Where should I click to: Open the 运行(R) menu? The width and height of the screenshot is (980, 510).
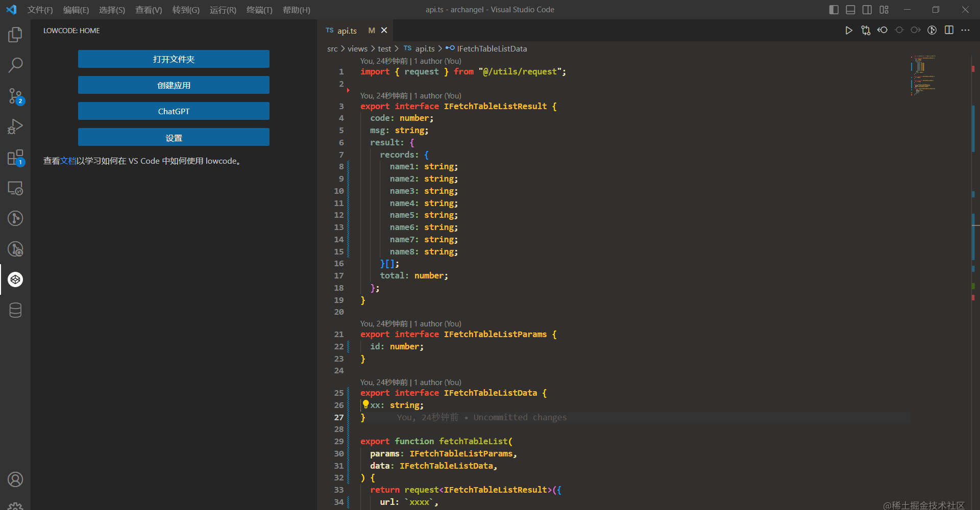[x=223, y=10]
